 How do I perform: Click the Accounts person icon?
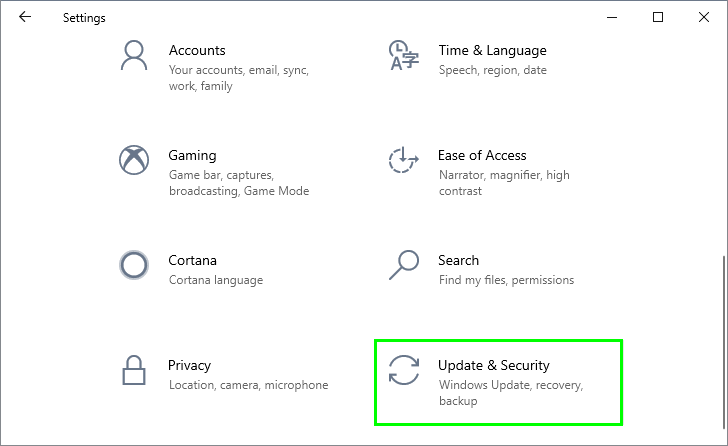tap(133, 56)
